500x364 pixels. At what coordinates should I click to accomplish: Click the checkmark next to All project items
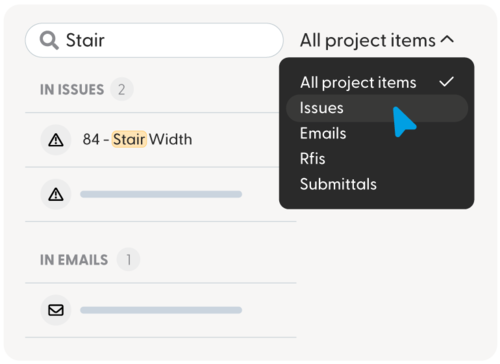[446, 82]
